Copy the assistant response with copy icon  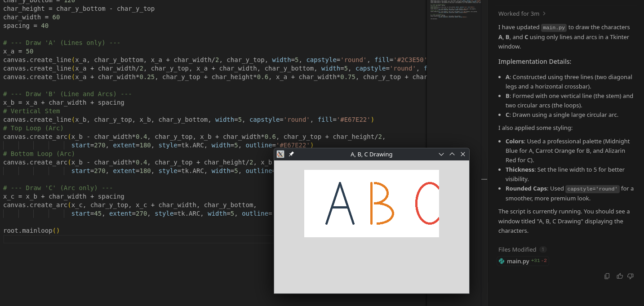click(x=607, y=276)
